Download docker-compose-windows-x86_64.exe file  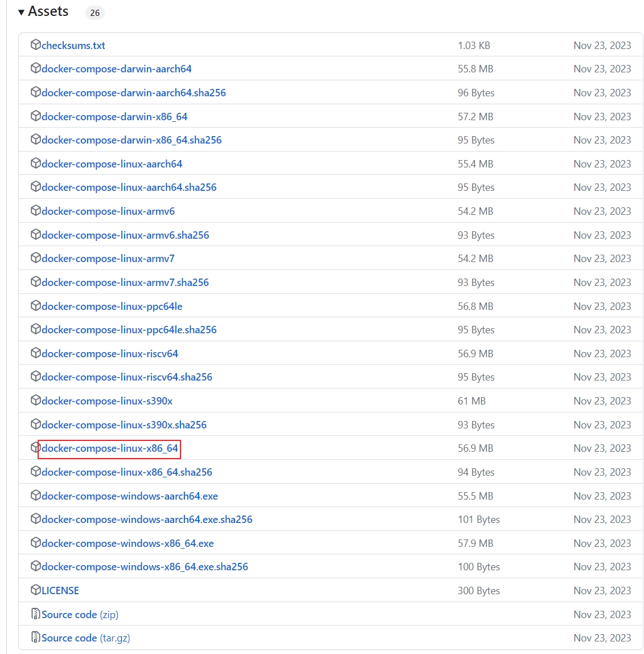point(128,543)
